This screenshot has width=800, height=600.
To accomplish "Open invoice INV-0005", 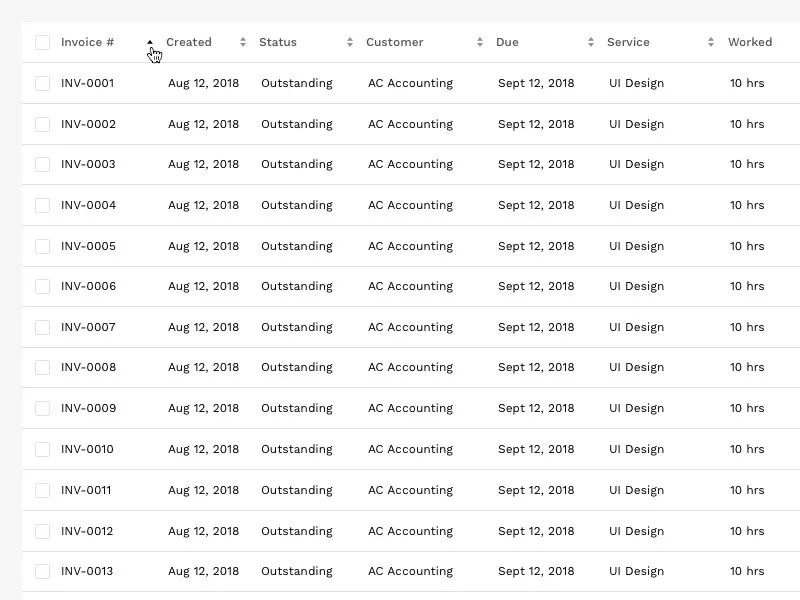I will click(88, 246).
